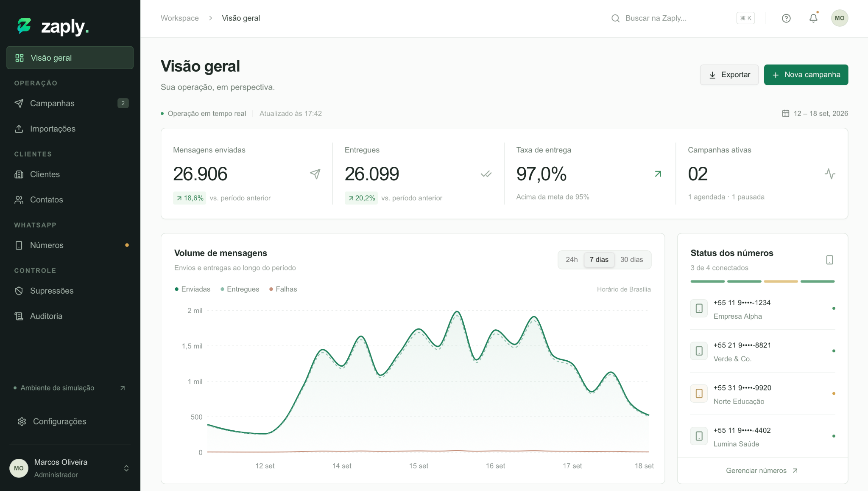Image resolution: width=868 pixels, height=491 pixels.
Task: Open Contatos in sidebar
Action: 70,199
